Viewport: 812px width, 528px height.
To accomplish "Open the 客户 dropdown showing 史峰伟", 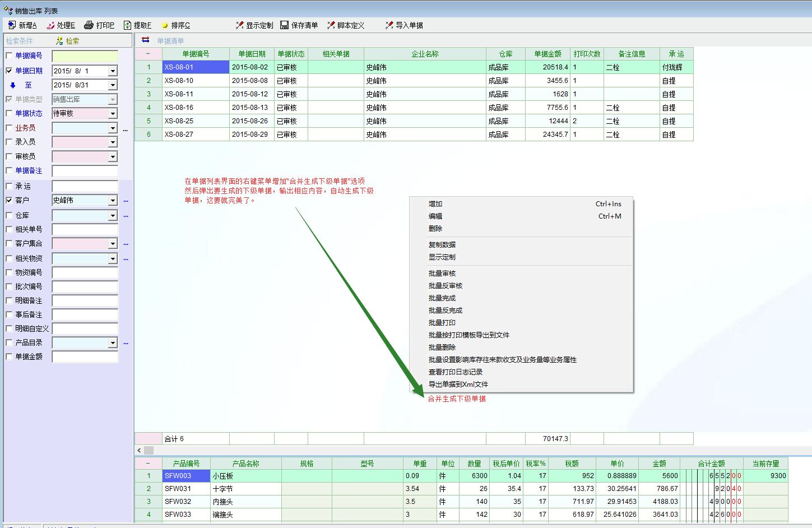I will (x=113, y=201).
